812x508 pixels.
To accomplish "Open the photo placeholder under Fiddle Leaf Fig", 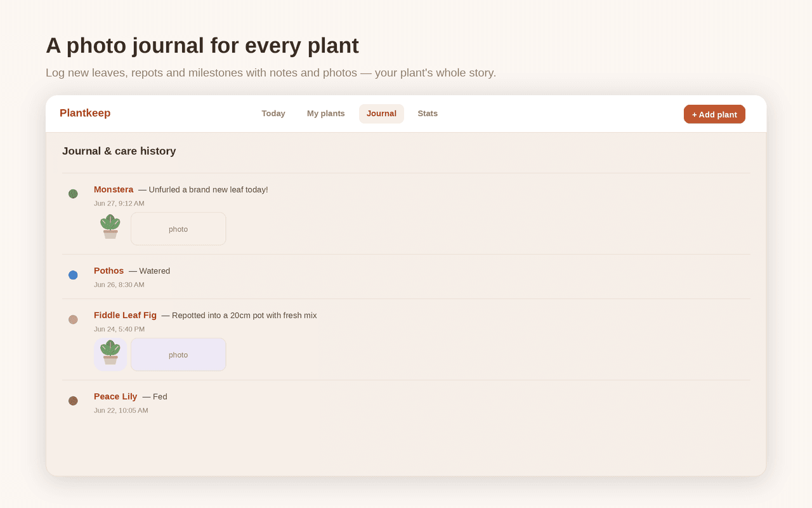I will [178, 354].
